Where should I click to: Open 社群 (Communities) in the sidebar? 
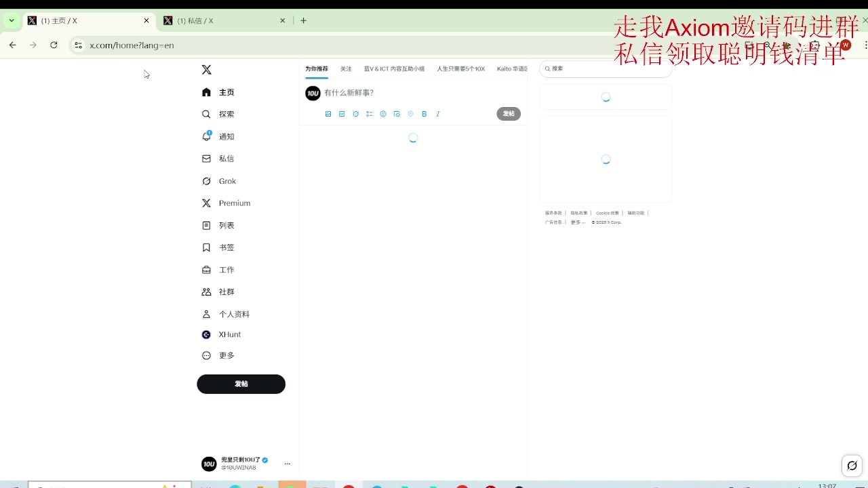(x=218, y=292)
